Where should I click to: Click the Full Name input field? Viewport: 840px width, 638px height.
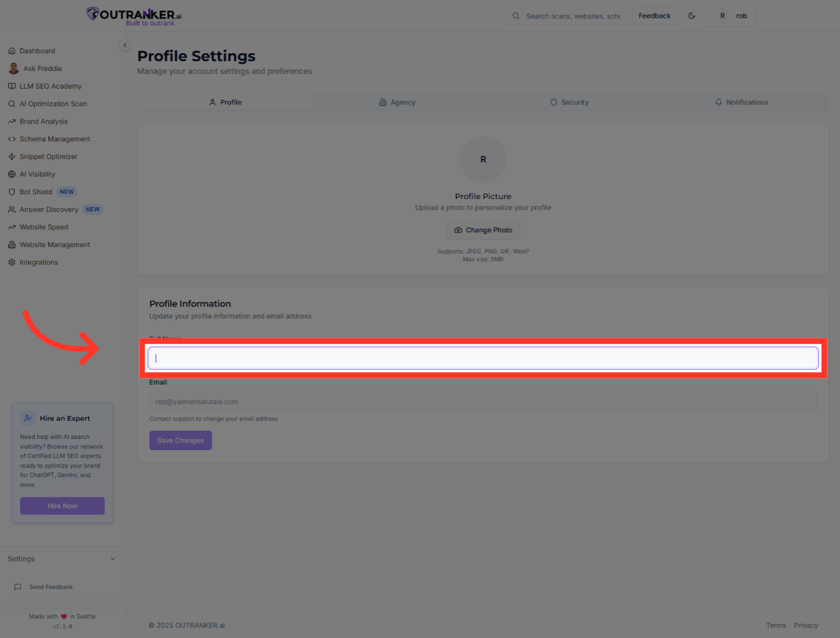pos(483,359)
